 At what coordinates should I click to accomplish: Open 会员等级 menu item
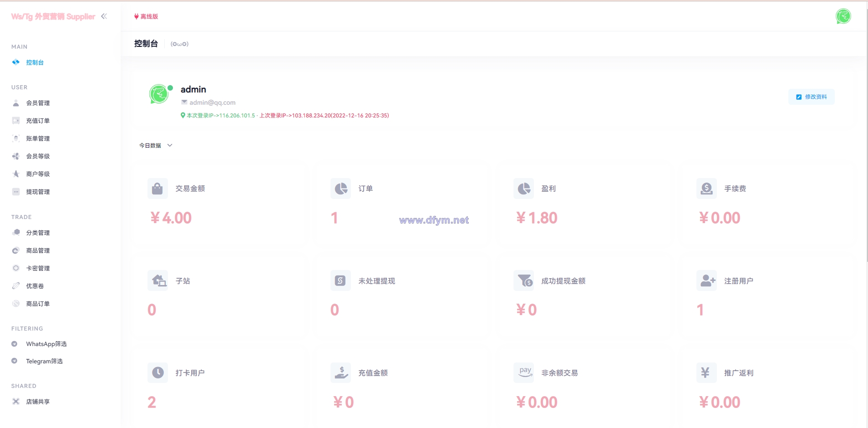pyautogui.click(x=38, y=156)
